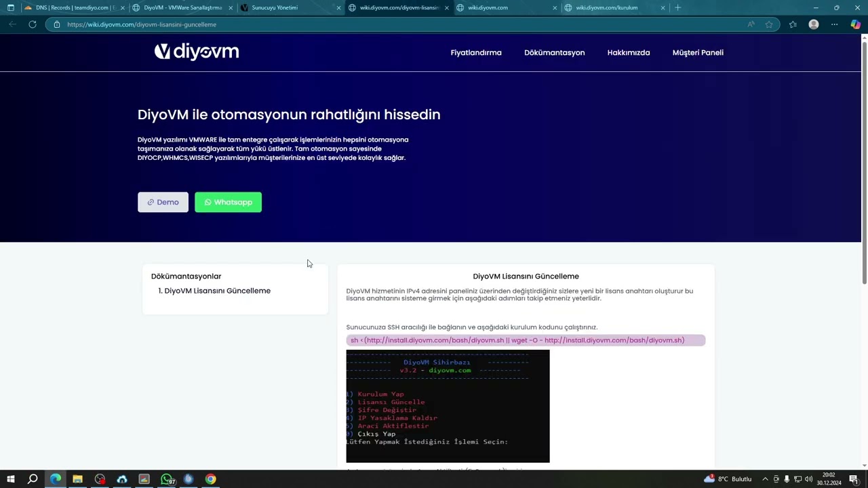Screen dimensions: 868x488
Task: Open WhatsApp from the taskbar
Action: click(167, 479)
